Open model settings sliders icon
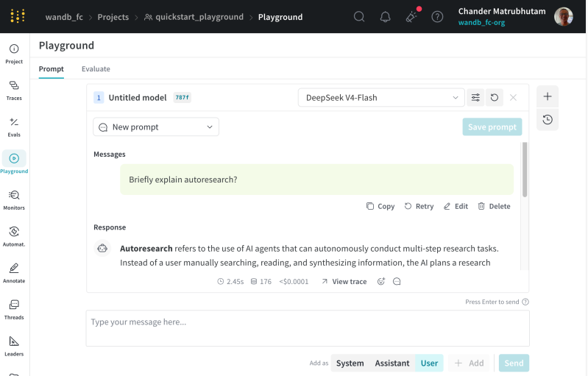 click(x=475, y=97)
